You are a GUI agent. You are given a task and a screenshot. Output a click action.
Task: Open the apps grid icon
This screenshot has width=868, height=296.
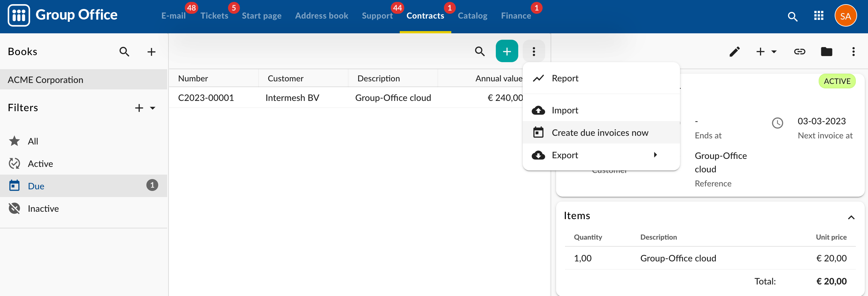[x=818, y=15]
